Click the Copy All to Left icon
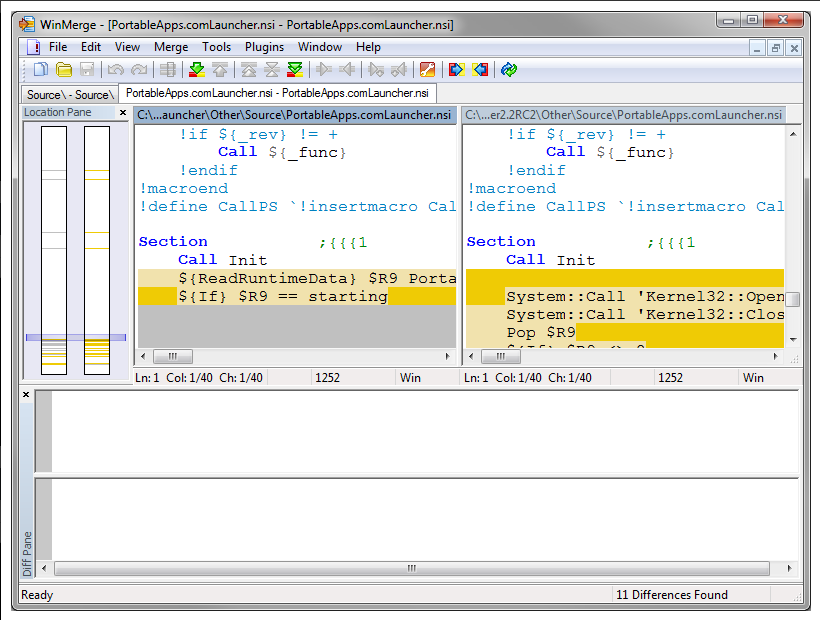Viewport: 820px width, 620px height. (x=480, y=70)
